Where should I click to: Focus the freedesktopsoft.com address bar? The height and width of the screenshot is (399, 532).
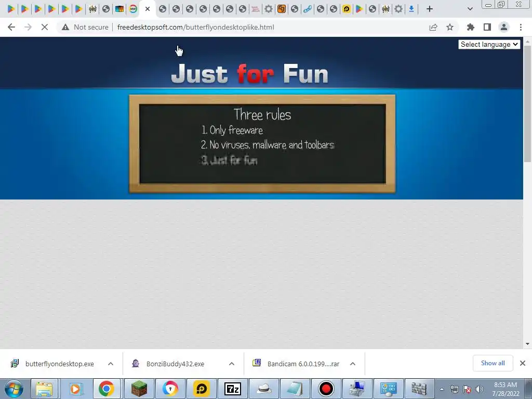195,27
